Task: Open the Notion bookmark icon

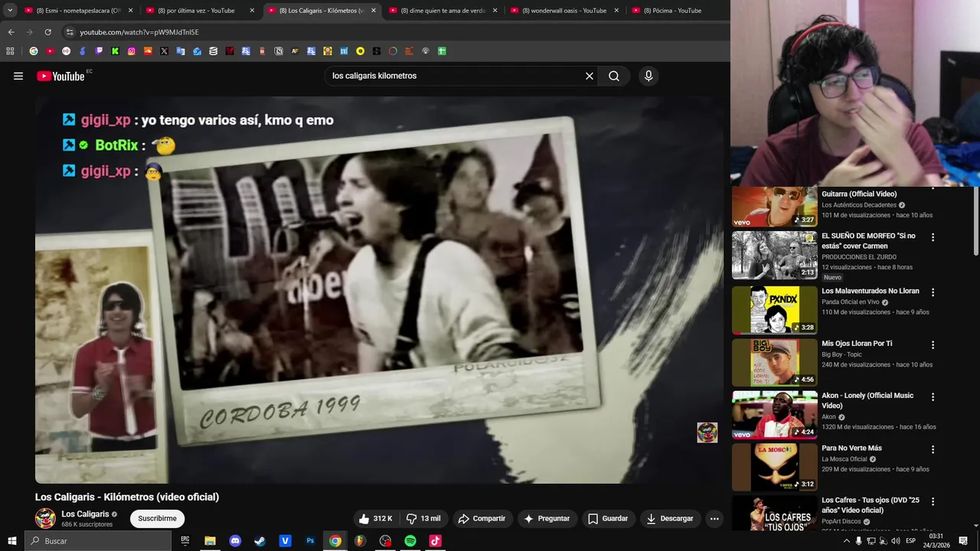Action: tap(279, 51)
